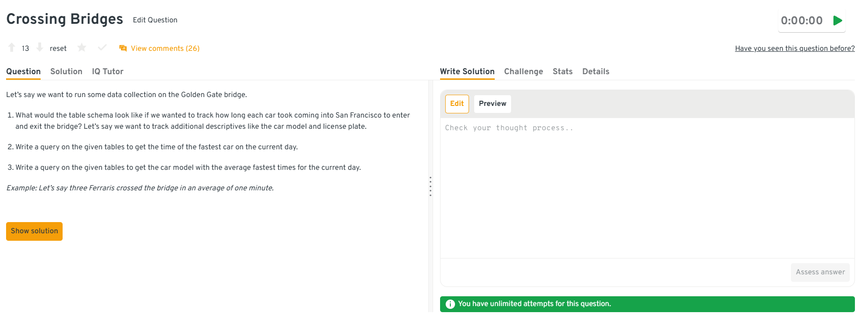Bookmark question with the star icon
The height and width of the screenshot is (321, 868).
coord(82,48)
